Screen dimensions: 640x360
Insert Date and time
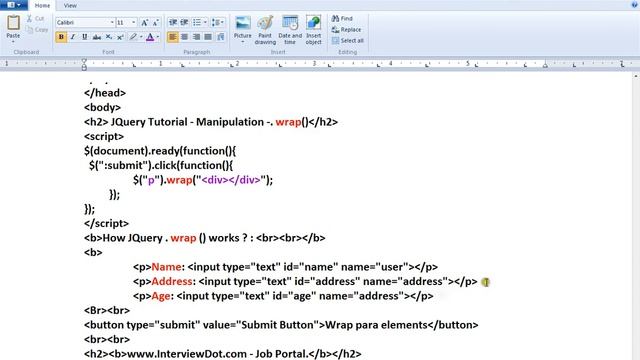pyautogui.click(x=290, y=30)
